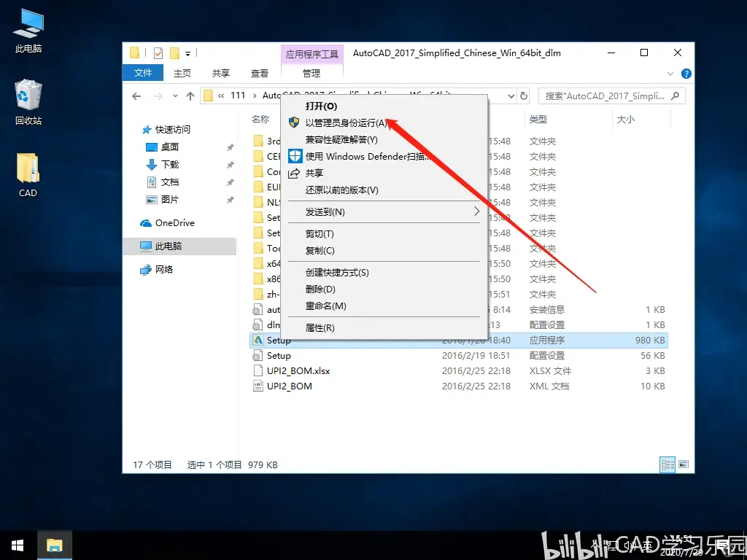Select 删除(D) in context menu

coord(384,289)
